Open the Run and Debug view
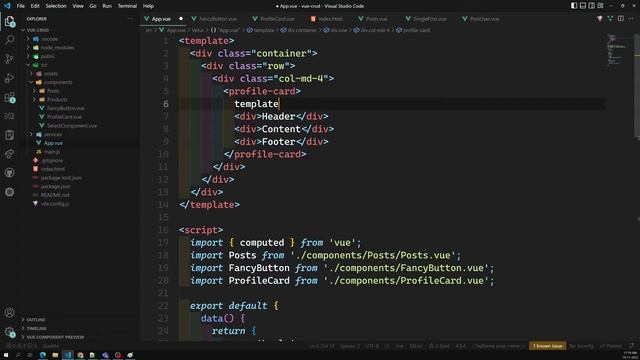Viewport: 640px width, 360px height. point(9,78)
